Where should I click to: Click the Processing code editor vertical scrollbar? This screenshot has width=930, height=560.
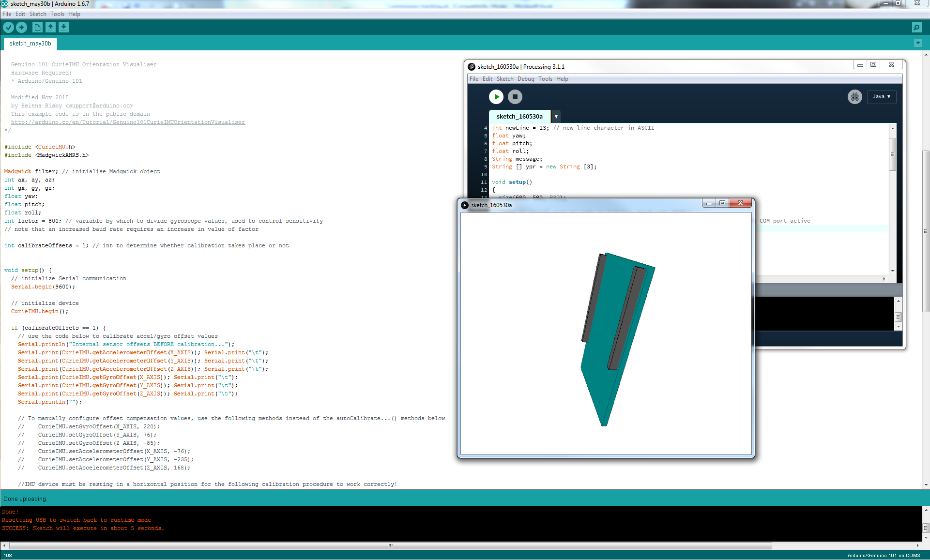point(892,155)
